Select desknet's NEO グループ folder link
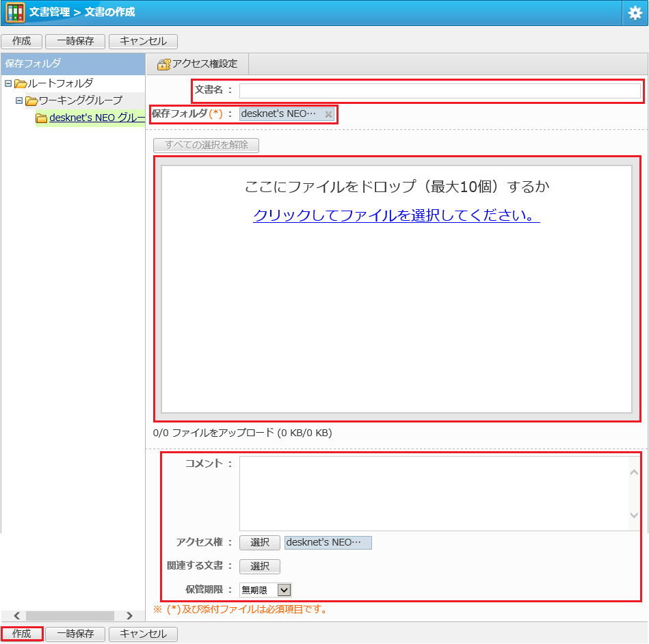Image resolution: width=649 pixels, height=644 pixels. pos(97,118)
